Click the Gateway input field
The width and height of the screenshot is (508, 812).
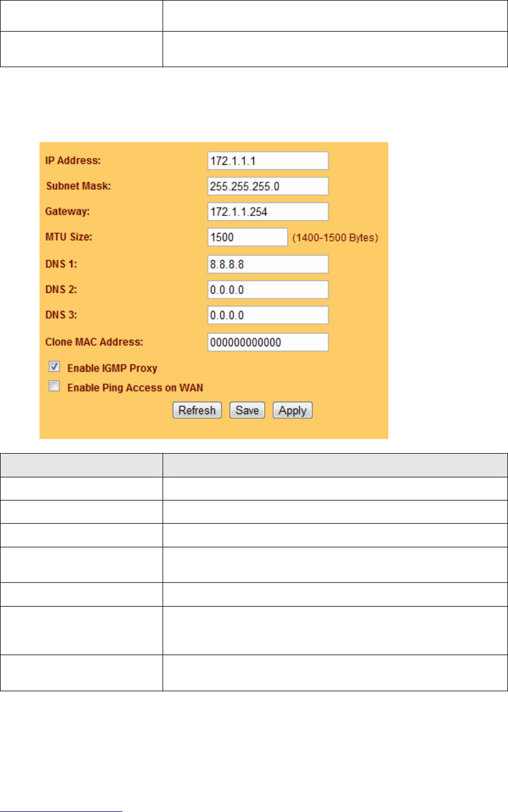268,212
